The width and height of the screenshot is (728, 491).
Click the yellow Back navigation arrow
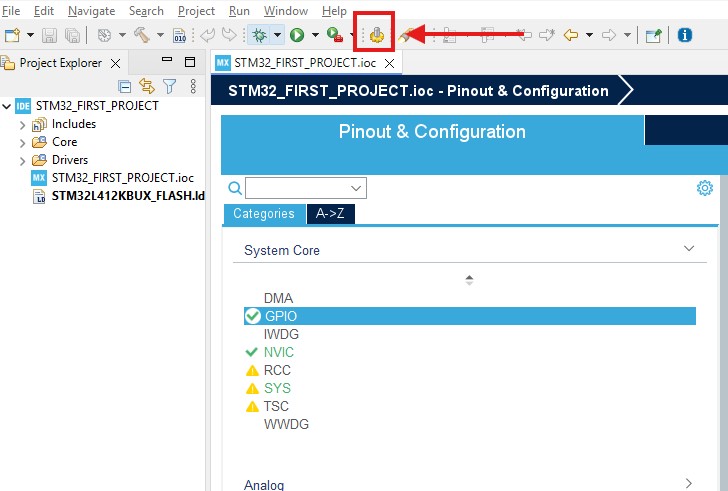pos(571,35)
